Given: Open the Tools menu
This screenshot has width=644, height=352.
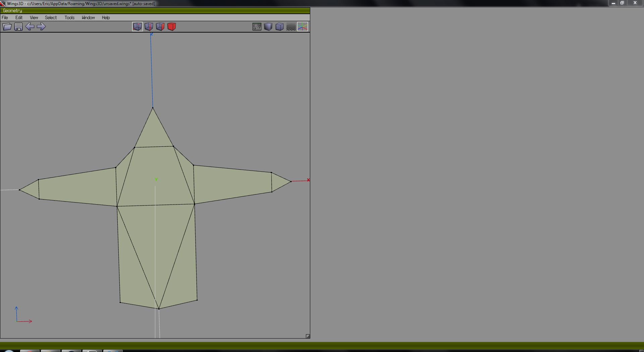Looking at the screenshot, I should pyautogui.click(x=70, y=17).
